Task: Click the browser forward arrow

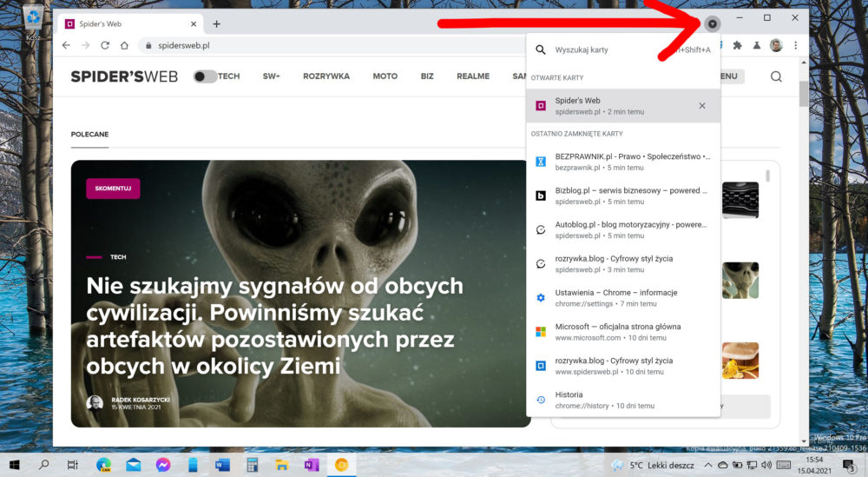Action: click(x=85, y=45)
